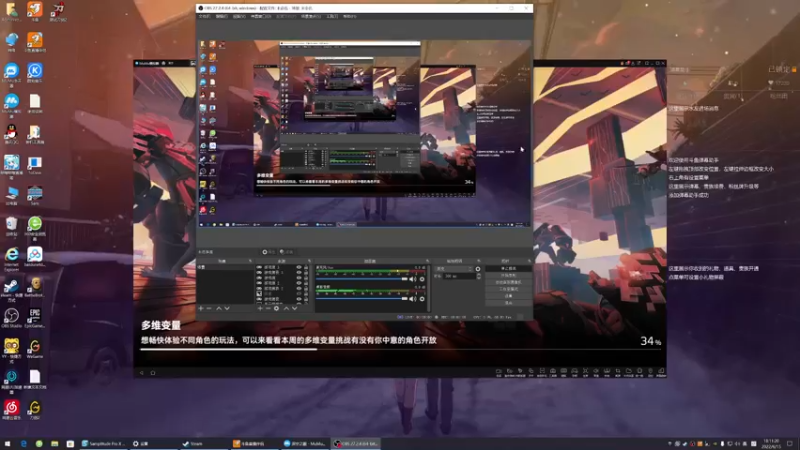Open OBS Studio desktop shortcut

[11, 318]
